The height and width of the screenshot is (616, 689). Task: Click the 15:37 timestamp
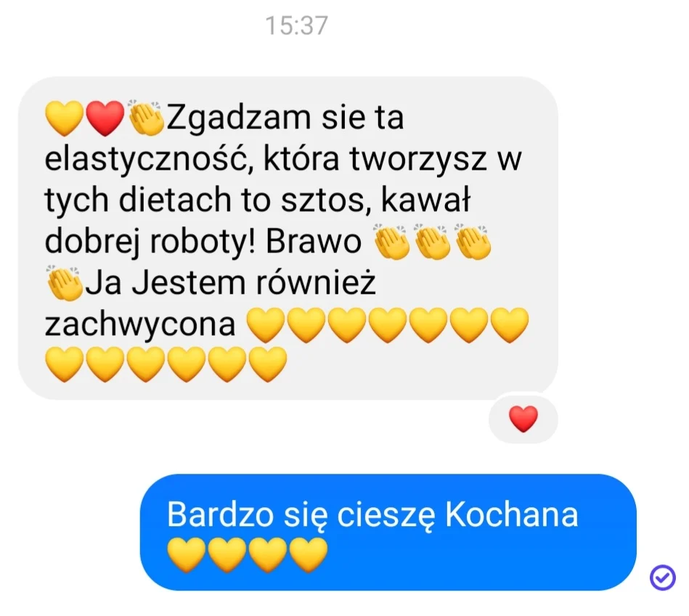(297, 25)
